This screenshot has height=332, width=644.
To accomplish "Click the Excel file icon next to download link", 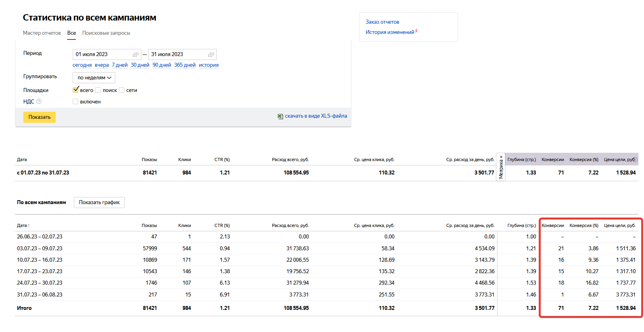I will click(x=280, y=116).
